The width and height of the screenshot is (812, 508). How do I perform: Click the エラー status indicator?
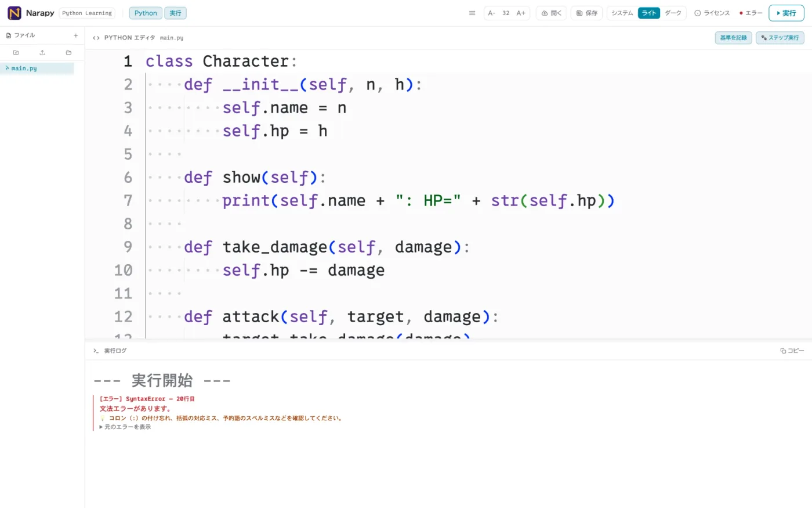751,13
